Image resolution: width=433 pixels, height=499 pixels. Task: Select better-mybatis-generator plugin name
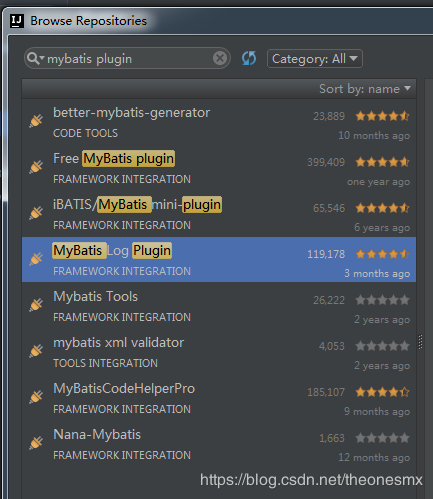pyautogui.click(x=132, y=113)
